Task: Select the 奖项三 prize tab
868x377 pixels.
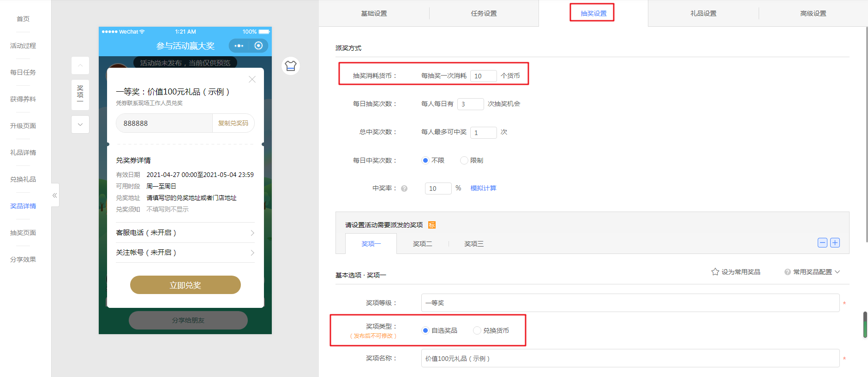Action: [474, 244]
